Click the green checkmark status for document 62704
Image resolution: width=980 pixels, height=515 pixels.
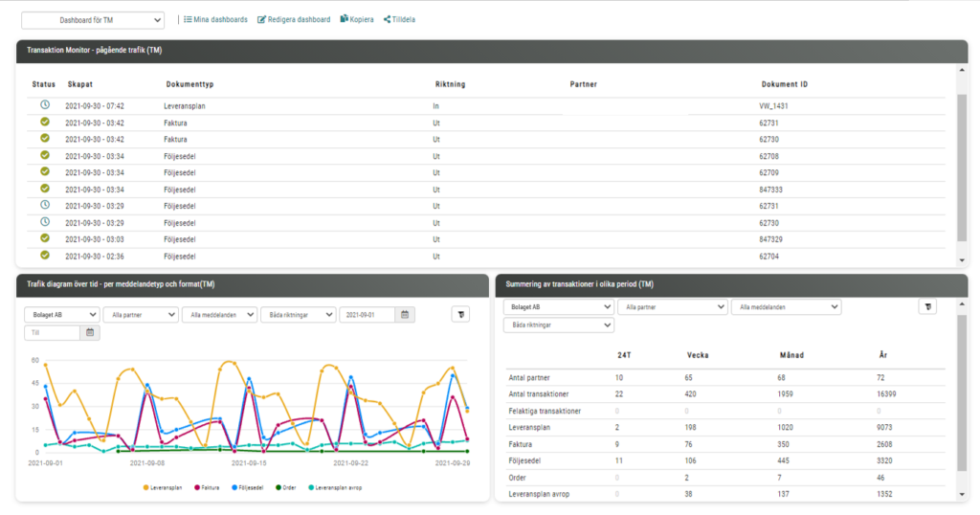tap(45, 256)
